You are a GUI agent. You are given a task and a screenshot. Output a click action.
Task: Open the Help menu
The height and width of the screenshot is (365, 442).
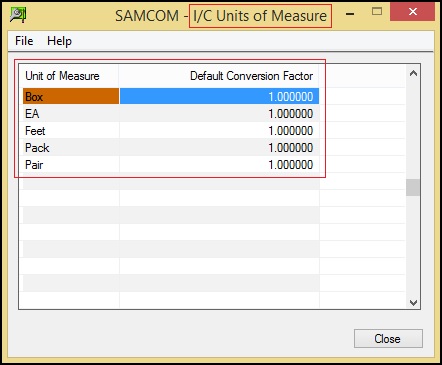(x=59, y=41)
